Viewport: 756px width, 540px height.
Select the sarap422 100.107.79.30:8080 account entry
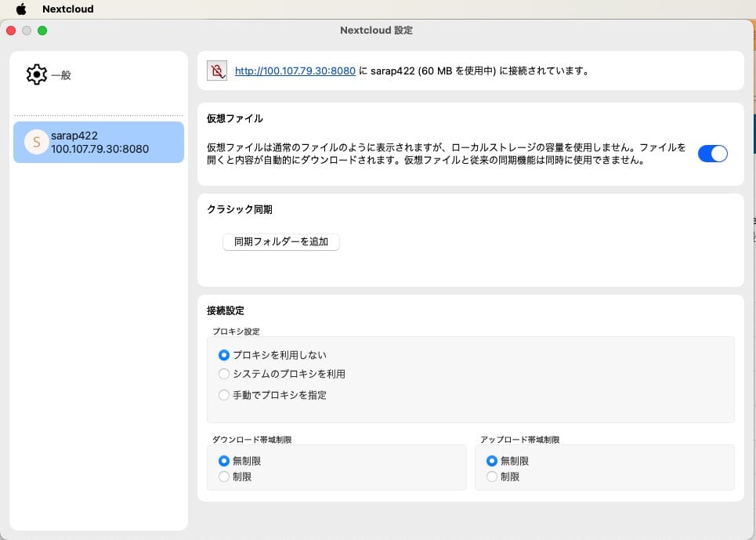99,142
